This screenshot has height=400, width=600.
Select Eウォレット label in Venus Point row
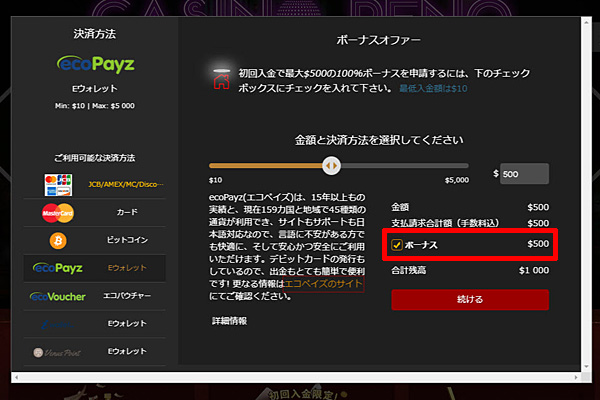point(127,351)
